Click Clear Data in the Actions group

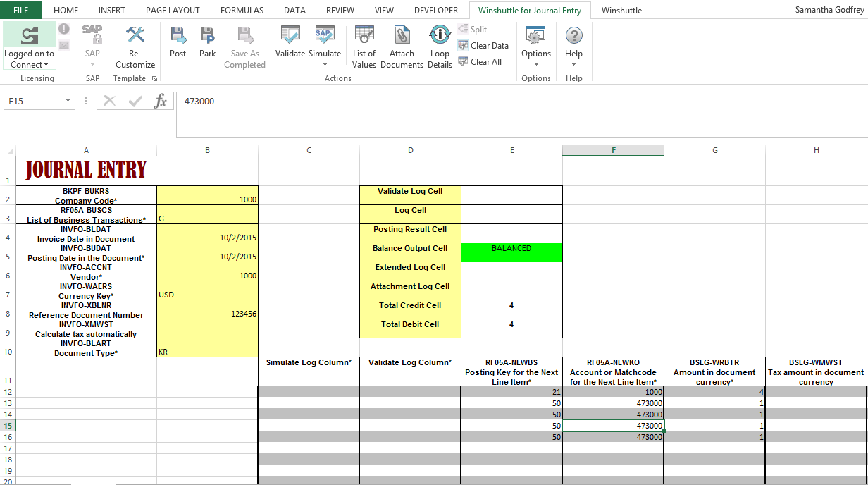(x=483, y=45)
